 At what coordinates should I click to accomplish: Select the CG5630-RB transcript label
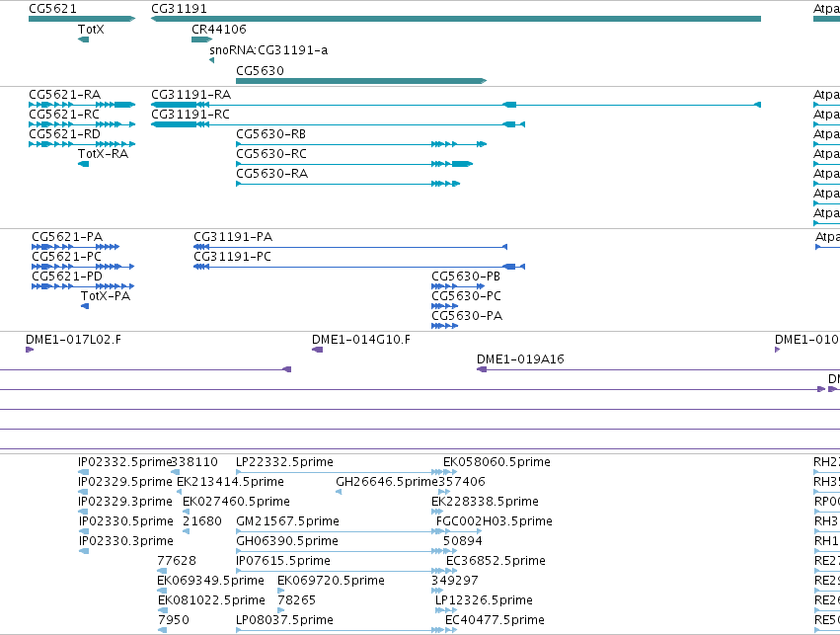click(x=271, y=134)
